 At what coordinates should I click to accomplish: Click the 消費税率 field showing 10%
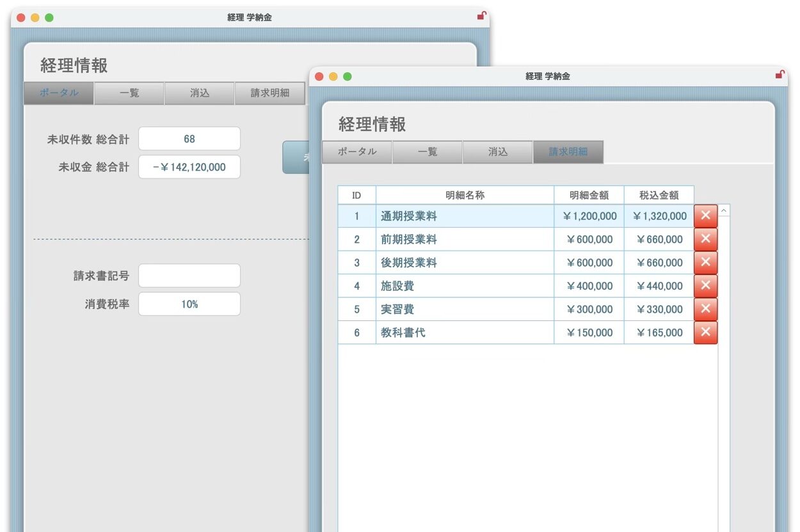point(189,303)
